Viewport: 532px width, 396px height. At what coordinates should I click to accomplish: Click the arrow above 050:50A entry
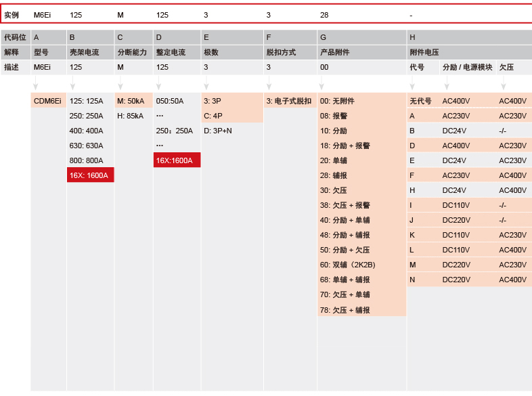click(158, 84)
